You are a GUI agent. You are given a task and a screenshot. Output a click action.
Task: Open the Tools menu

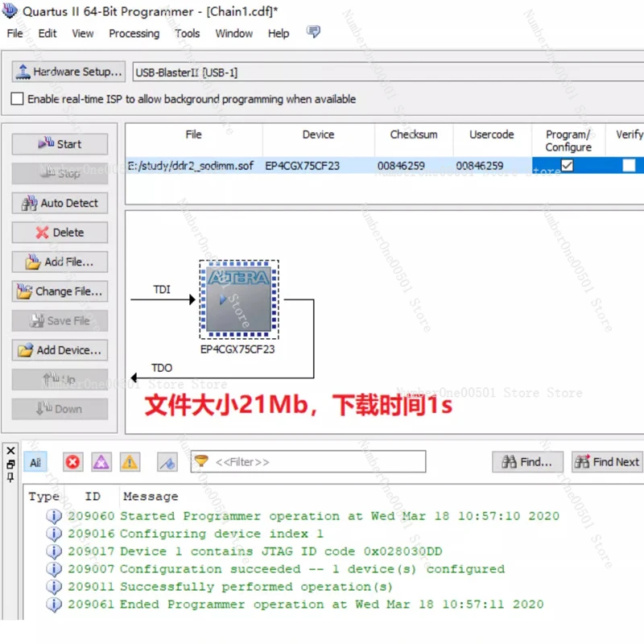pos(188,33)
